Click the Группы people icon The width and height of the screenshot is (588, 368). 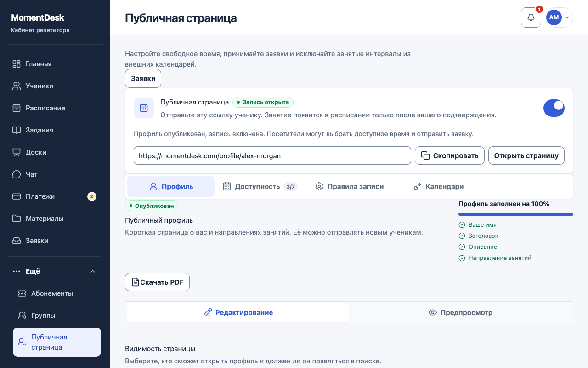(22, 316)
